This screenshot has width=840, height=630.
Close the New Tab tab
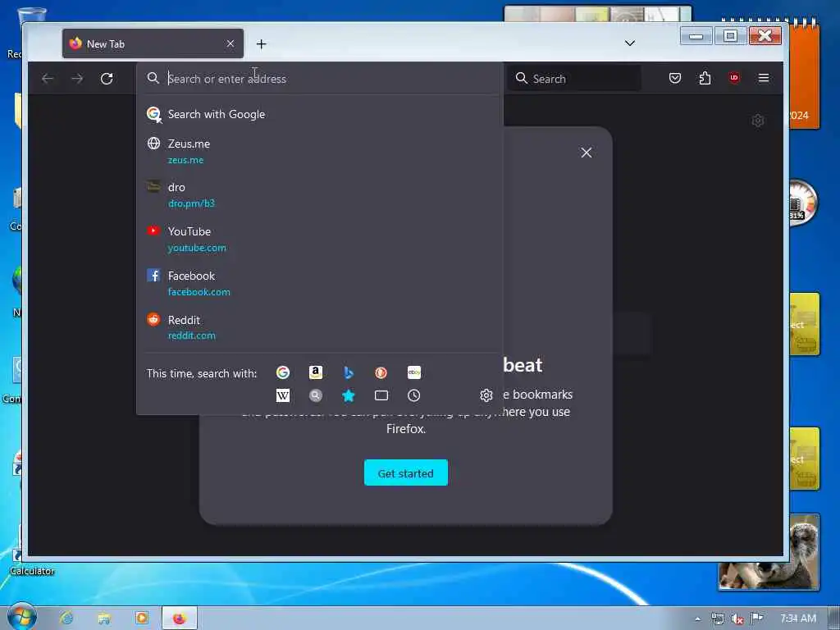tap(231, 43)
